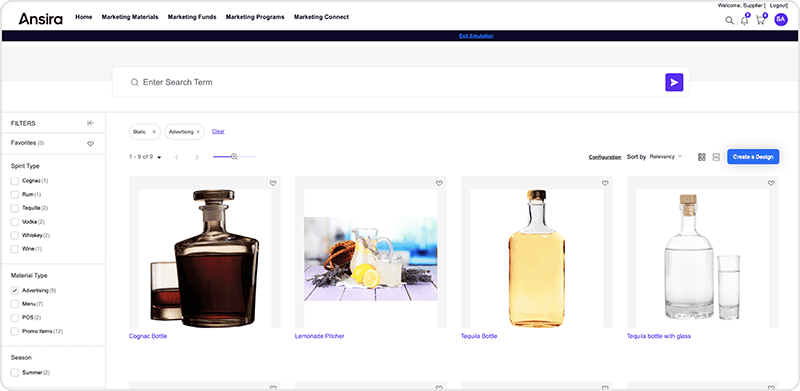
Task: Go to Home menu
Action: click(x=84, y=17)
